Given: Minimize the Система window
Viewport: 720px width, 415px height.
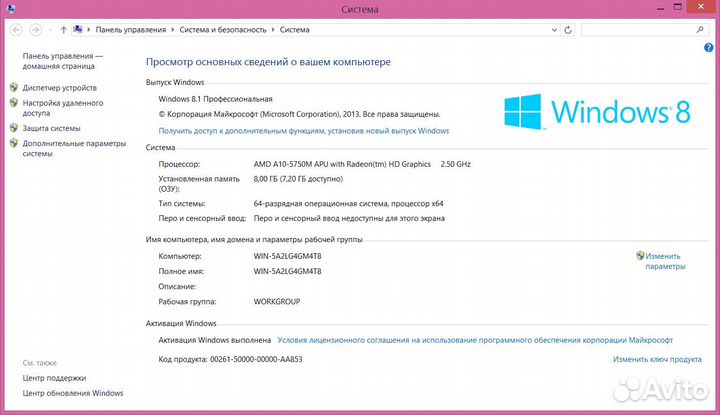Looking at the screenshot, I should click(660, 8).
